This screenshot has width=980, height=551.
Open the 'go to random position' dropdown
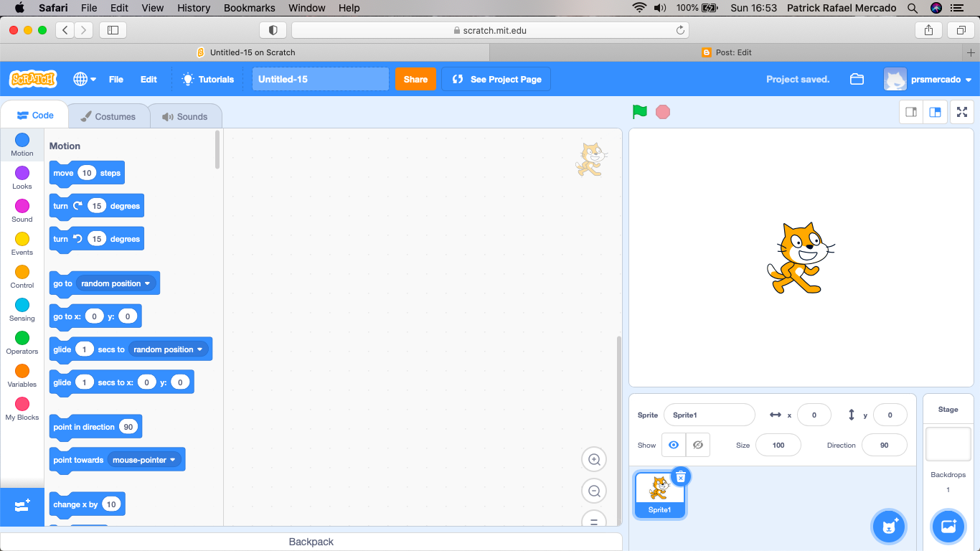116,283
